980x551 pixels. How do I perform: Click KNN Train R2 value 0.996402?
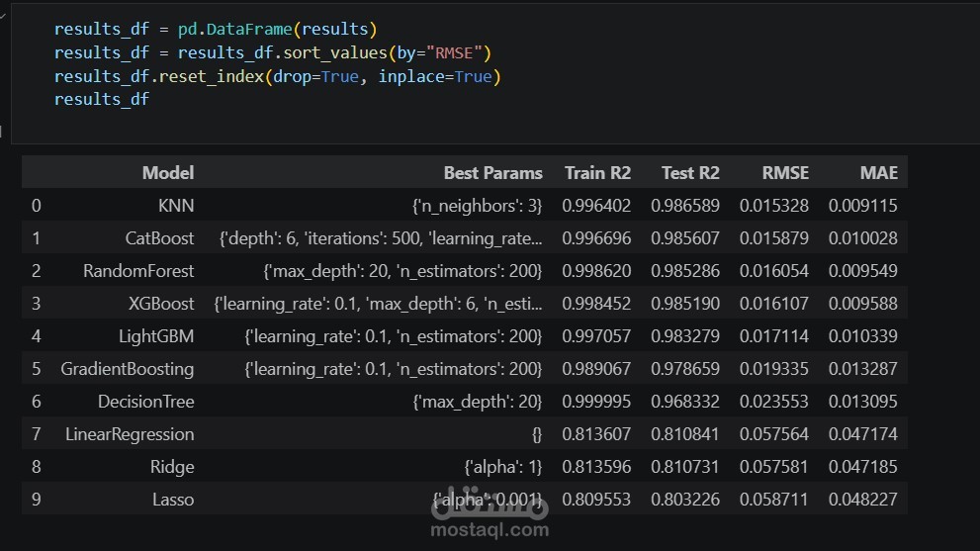(x=596, y=206)
